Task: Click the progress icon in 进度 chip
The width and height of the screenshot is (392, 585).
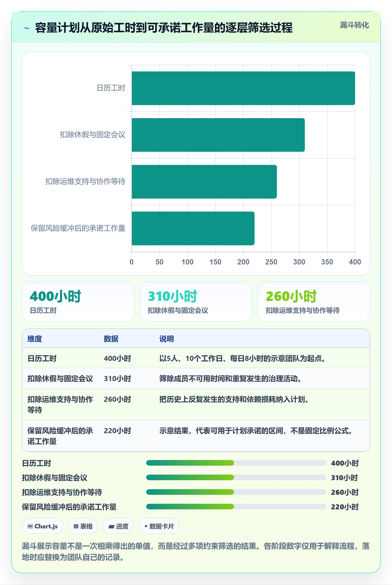Action: (x=111, y=527)
